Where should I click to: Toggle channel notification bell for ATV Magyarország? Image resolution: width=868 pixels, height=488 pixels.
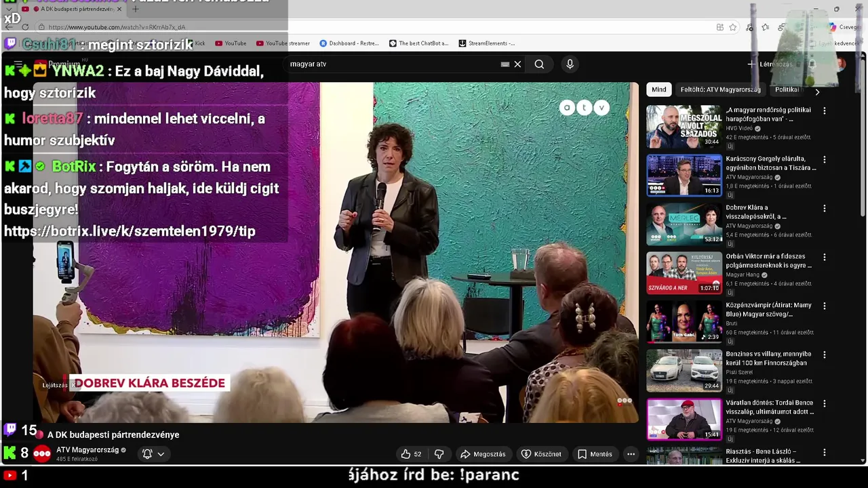pos(146,454)
